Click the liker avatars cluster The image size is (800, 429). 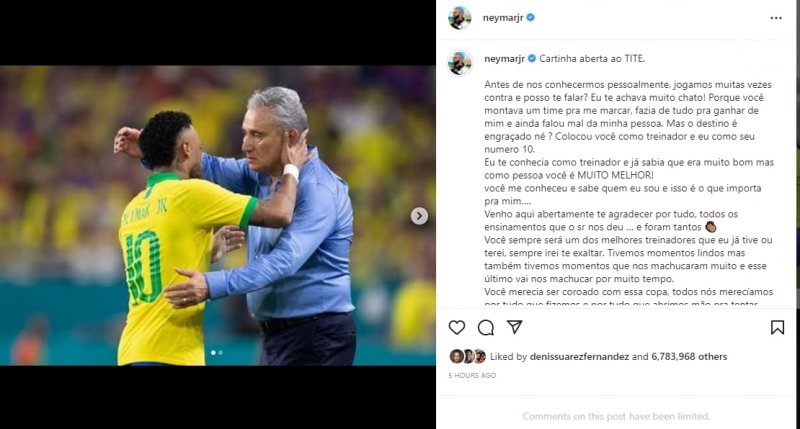tap(467, 356)
